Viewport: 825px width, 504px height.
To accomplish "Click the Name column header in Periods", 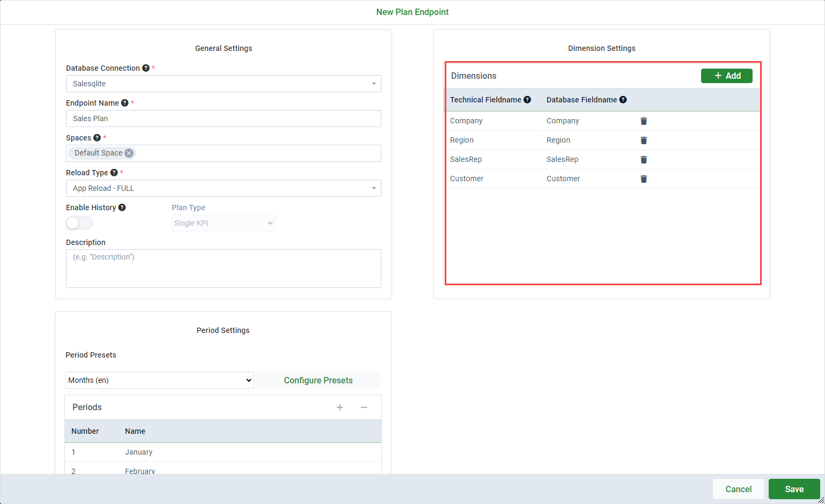I will coord(135,431).
